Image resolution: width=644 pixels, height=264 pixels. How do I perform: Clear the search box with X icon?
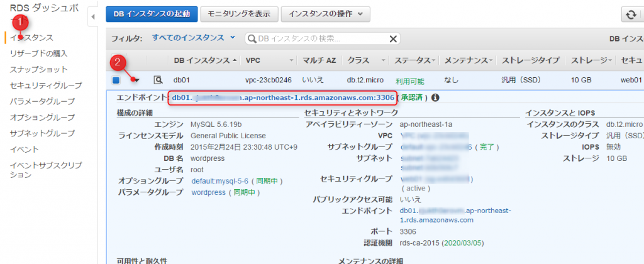coord(394,39)
